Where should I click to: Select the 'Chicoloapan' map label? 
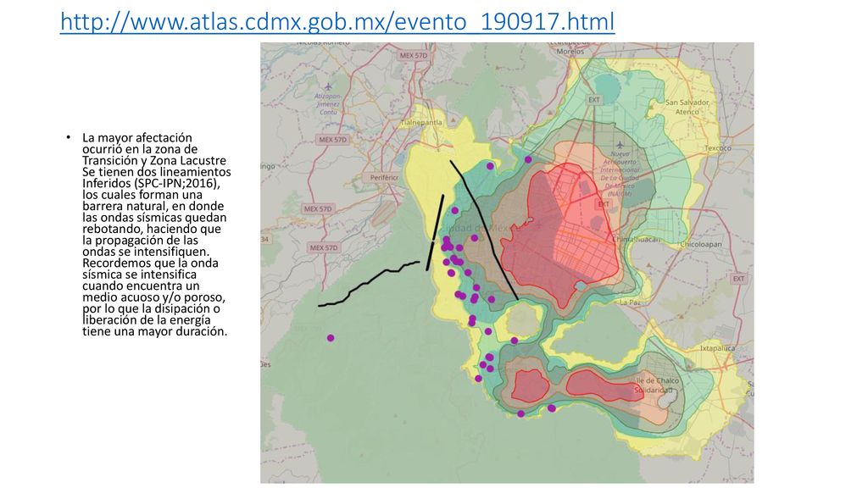coord(701,244)
